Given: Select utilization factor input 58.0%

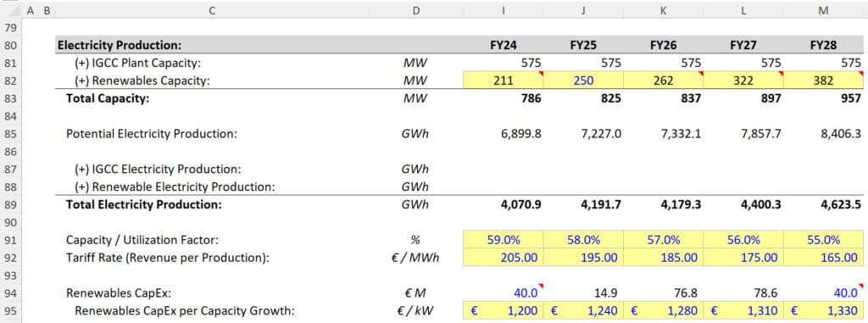Looking at the screenshot, I should coord(583,241).
